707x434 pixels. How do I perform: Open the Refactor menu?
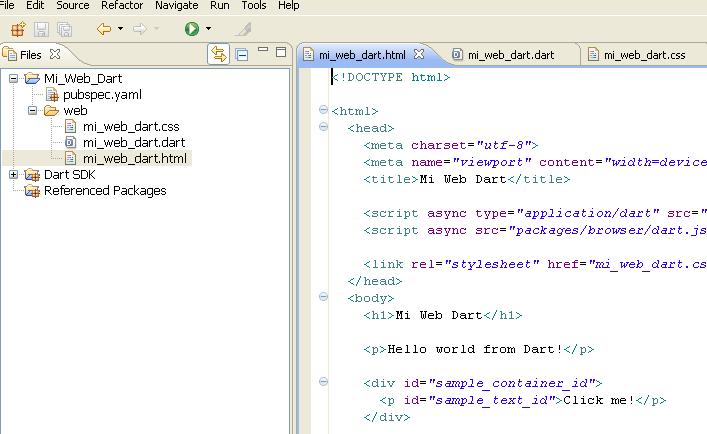click(x=122, y=5)
